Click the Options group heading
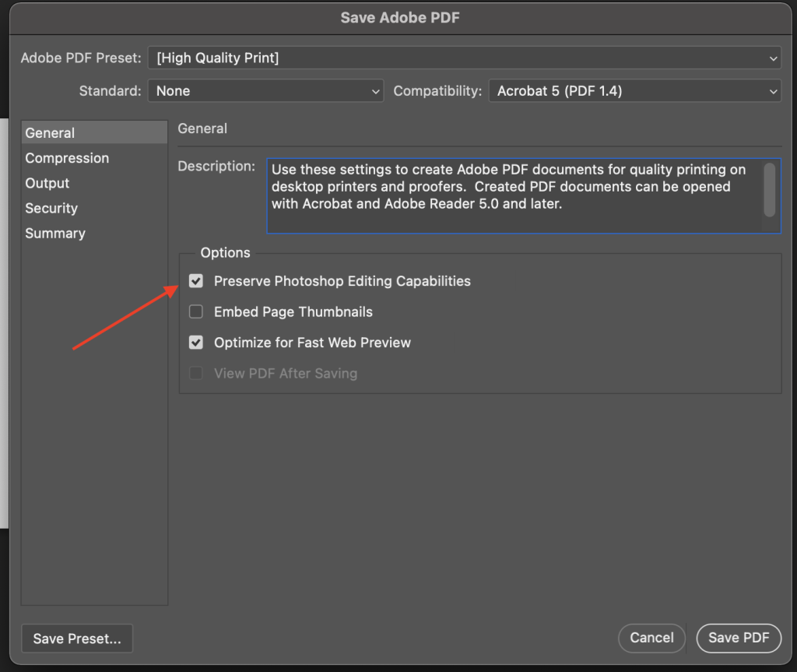Image resolution: width=797 pixels, height=672 pixels. pyautogui.click(x=225, y=253)
